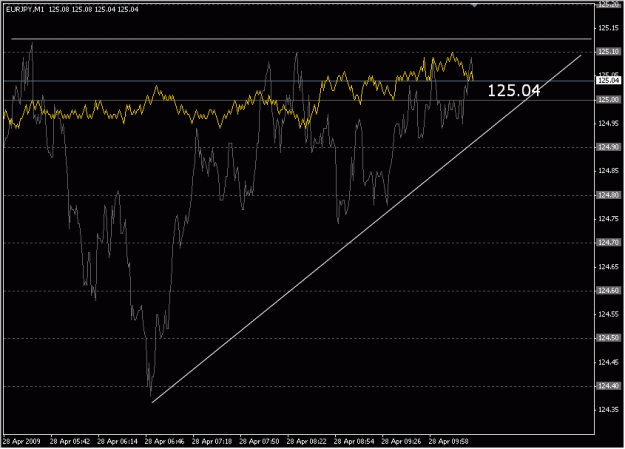
Task: Click the 28 Apr 08:22 time label
Action: click(307, 442)
